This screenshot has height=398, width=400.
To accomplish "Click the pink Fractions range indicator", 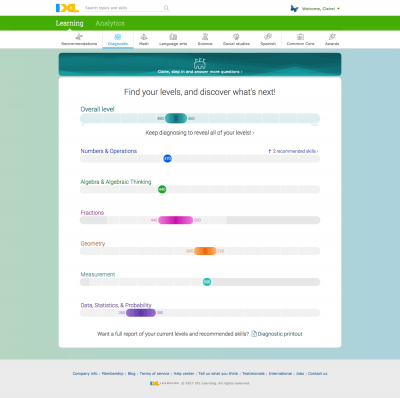I will [x=175, y=220].
